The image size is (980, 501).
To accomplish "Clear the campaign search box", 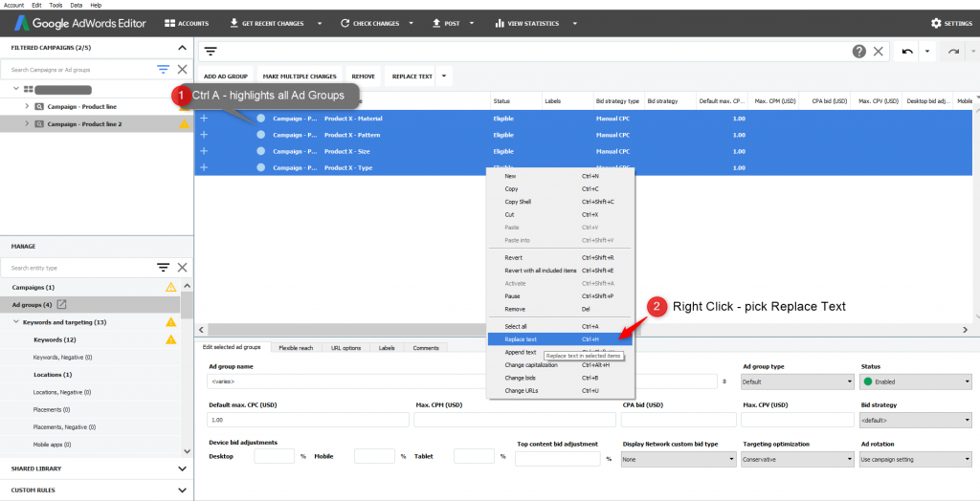I will pos(182,70).
